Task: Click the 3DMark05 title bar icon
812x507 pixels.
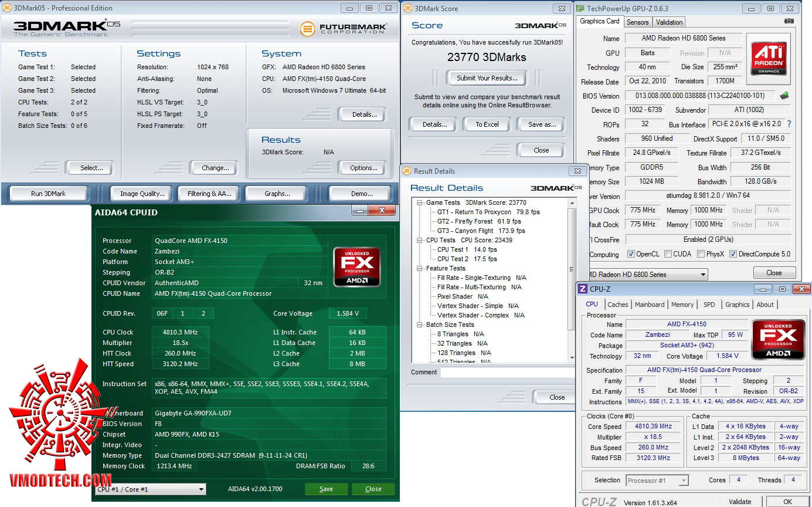Action: point(7,8)
